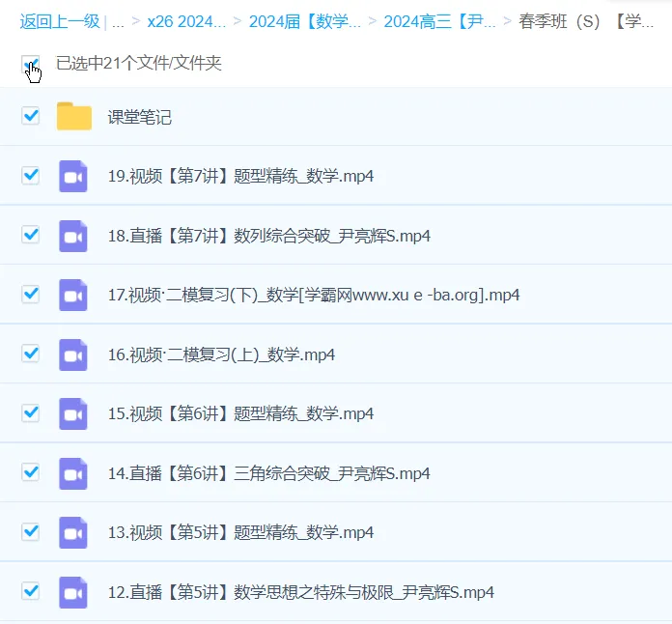This screenshot has height=624, width=672.
Task: Uncheck checkbox for 17.视频·二模复习(下)
Action: click(x=31, y=295)
